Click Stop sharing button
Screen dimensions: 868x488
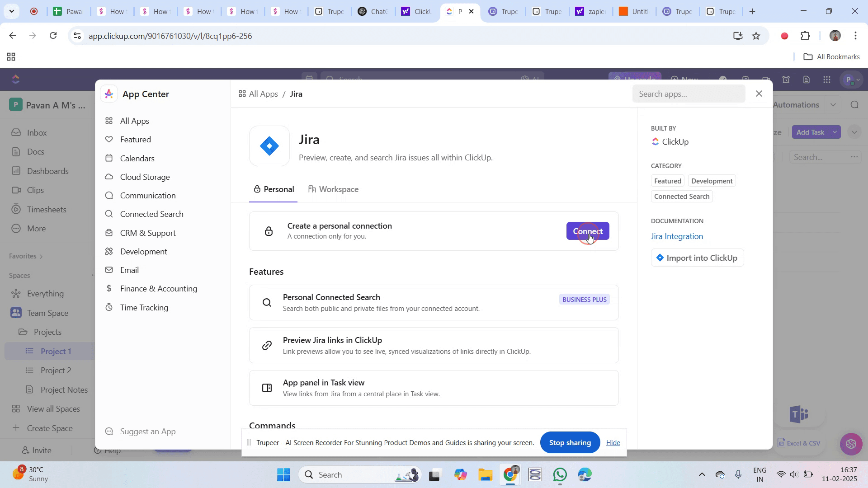pos(570,443)
